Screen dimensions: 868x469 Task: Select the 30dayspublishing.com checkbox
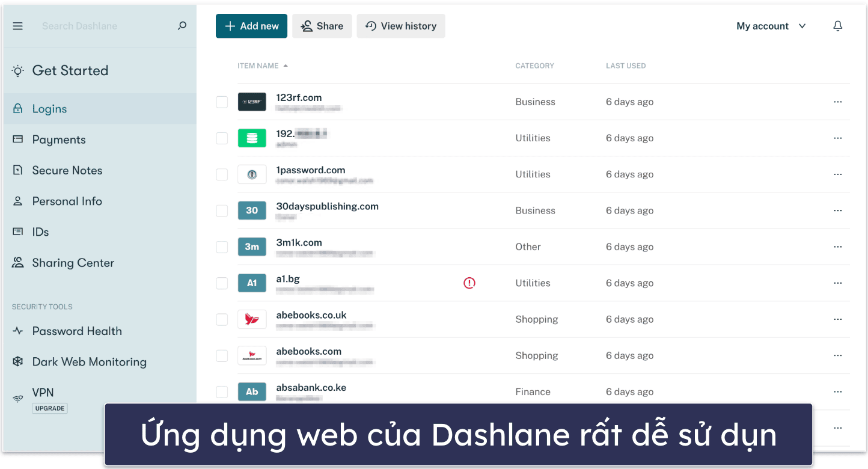pyautogui.click(x=222, y=210)
